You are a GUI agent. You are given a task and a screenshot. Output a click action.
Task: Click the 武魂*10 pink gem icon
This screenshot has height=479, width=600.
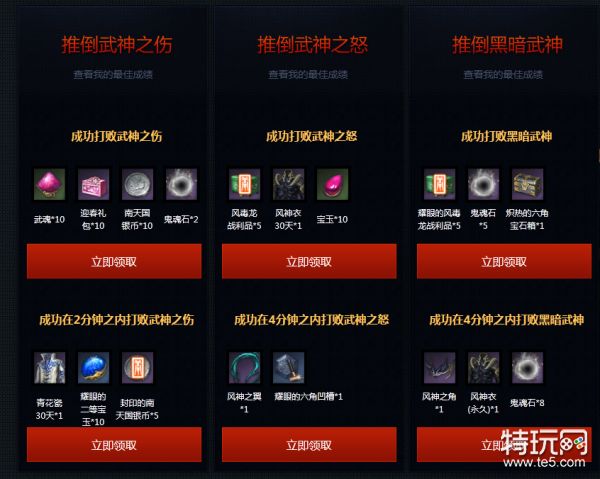pos(49,184)
